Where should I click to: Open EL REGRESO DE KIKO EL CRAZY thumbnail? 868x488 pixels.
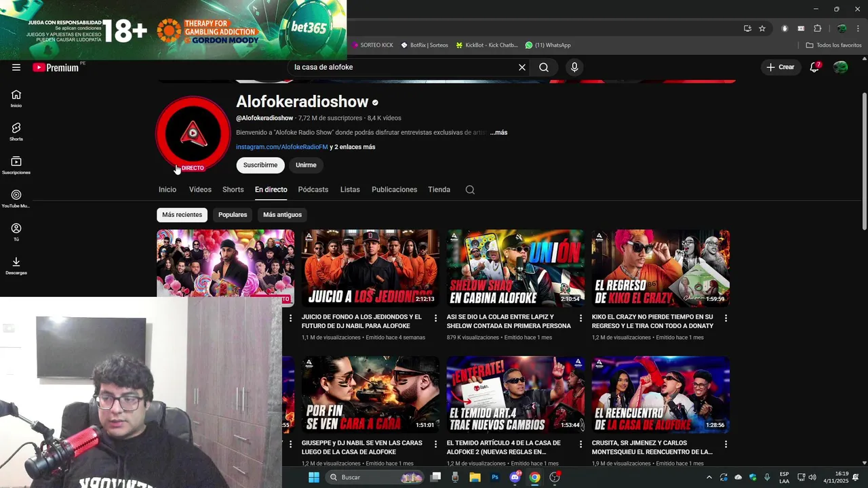pyautogui.click(x=660, y=268)
